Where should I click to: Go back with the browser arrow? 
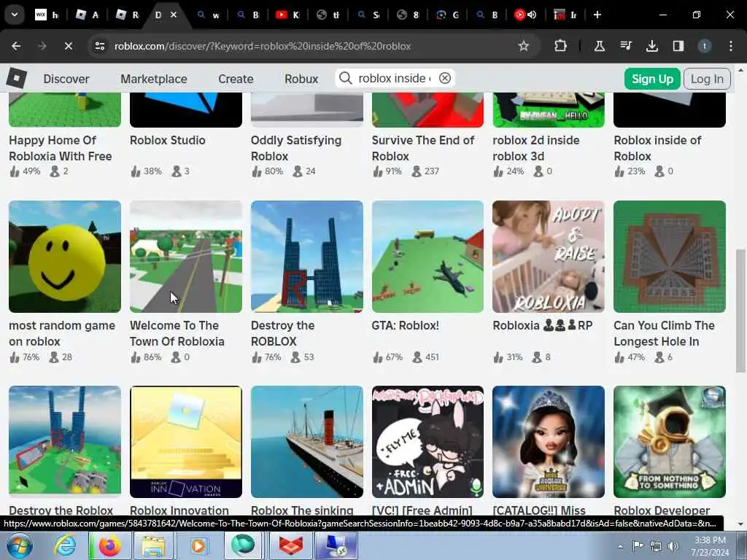(16, 46)
